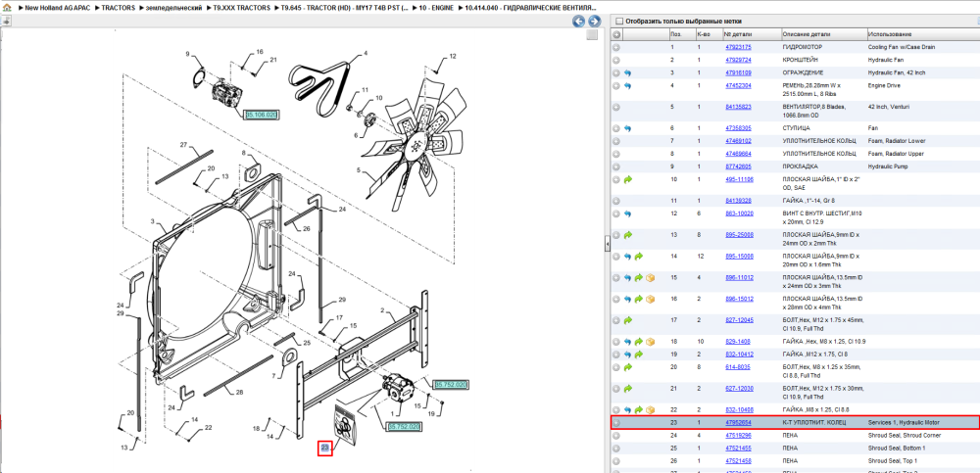Open reference link 35.106.020 in diagram
Screen dimensions: 980x473
tap(262, 115)
